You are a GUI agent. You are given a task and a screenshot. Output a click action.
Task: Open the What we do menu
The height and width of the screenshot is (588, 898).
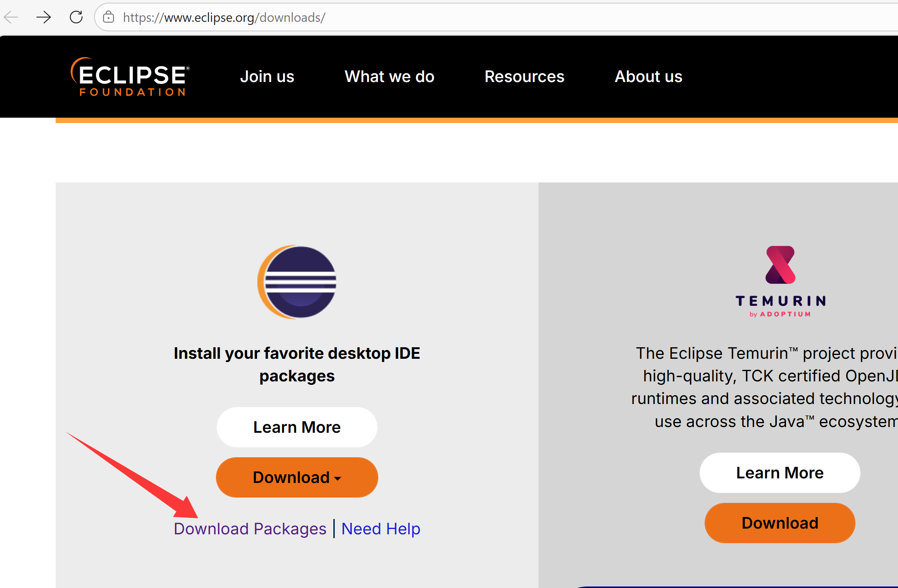click(389, 77)
